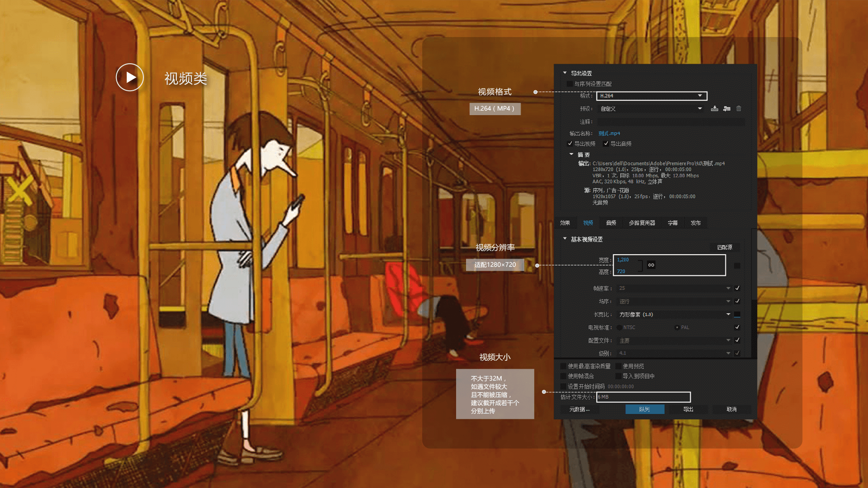Click the import preset icon
The image size is (868, 488).
727,108
